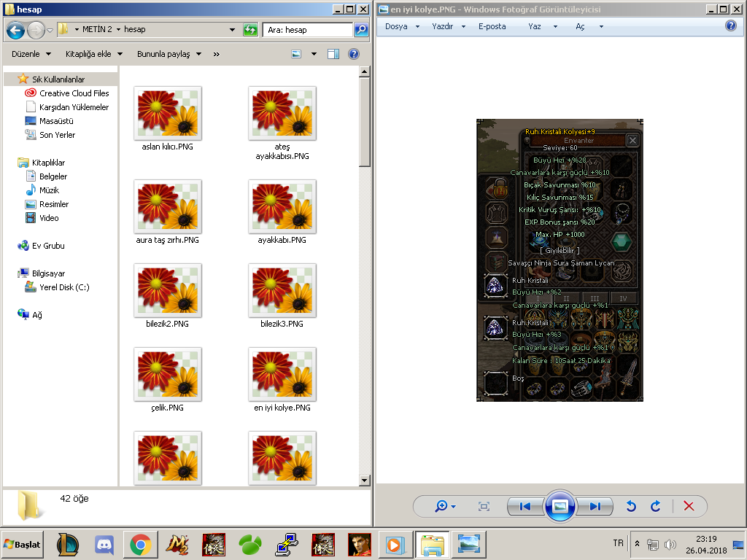Open Müzik library
The image size is (747, 560).
pos(49,190)
